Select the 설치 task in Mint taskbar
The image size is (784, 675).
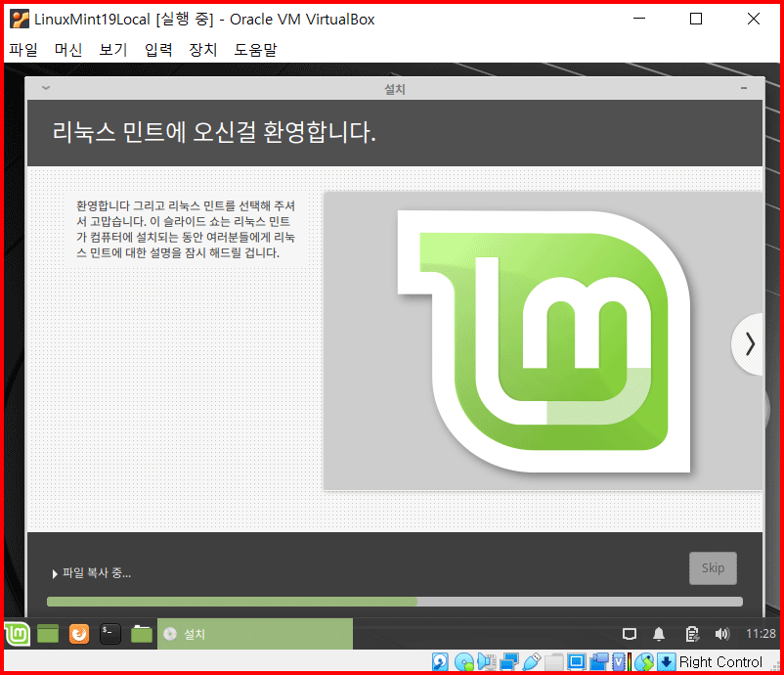pyautogui.click(x=255, y=634)
